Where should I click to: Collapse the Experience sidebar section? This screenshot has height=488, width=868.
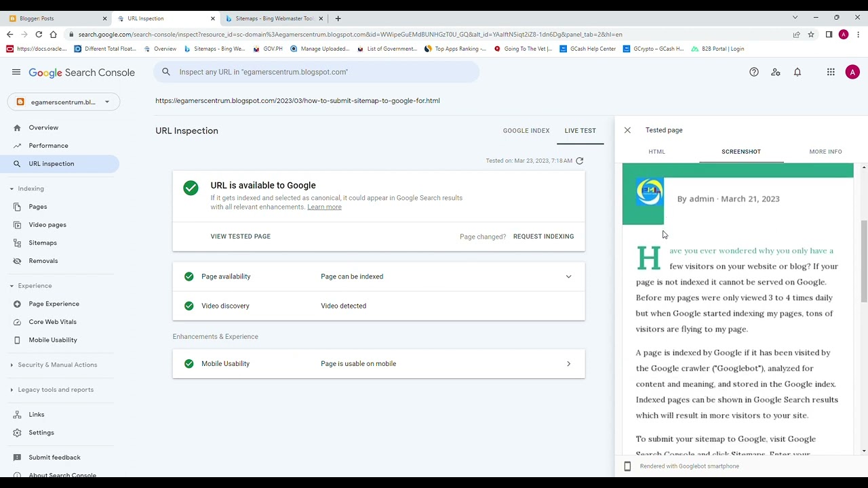[x=12, y=286]
